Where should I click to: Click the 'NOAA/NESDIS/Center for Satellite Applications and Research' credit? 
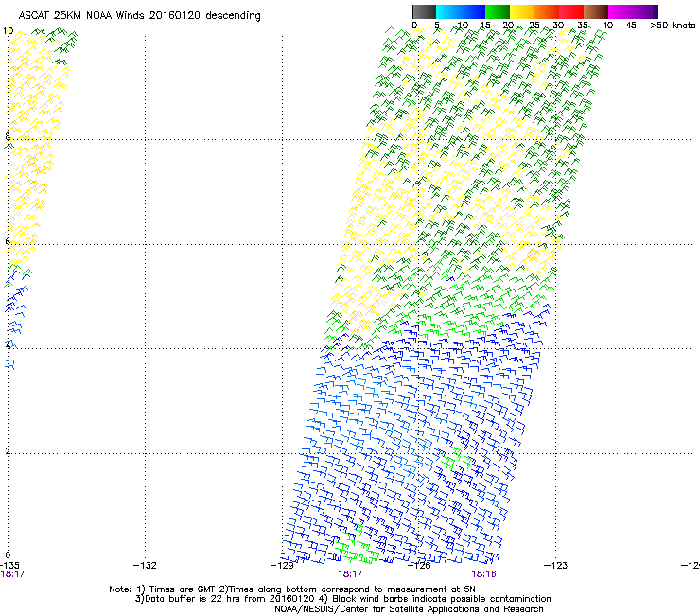click(409, 609)
